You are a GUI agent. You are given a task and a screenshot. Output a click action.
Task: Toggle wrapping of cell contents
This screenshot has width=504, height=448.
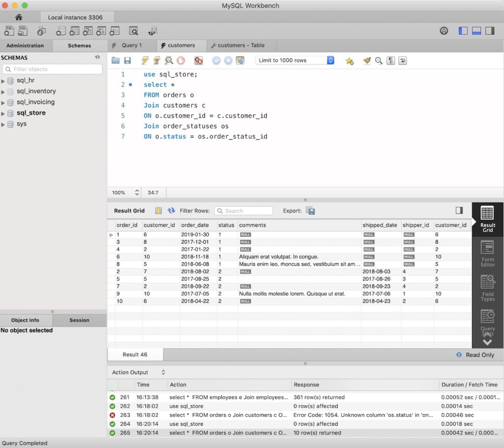[158, 210]
